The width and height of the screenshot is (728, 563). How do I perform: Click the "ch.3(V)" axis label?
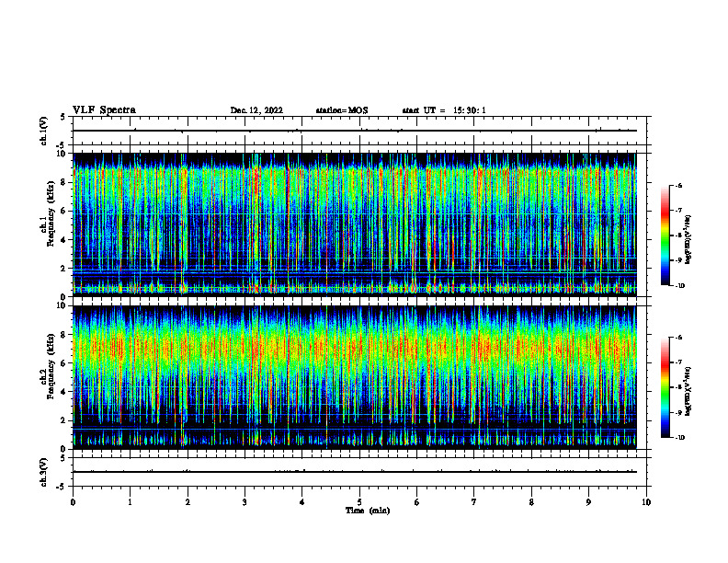[43, 472]
